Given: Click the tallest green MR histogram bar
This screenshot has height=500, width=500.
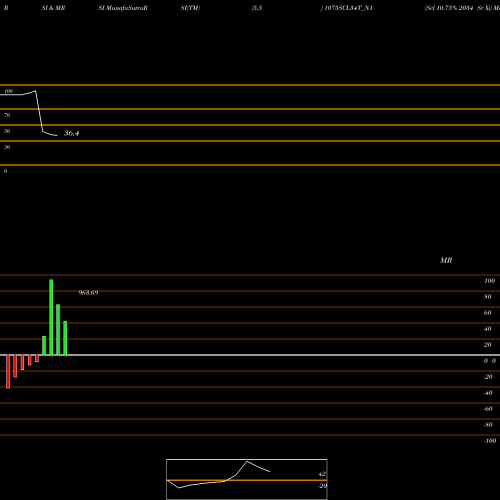Looking at the screenshot, I should (51, 317).
